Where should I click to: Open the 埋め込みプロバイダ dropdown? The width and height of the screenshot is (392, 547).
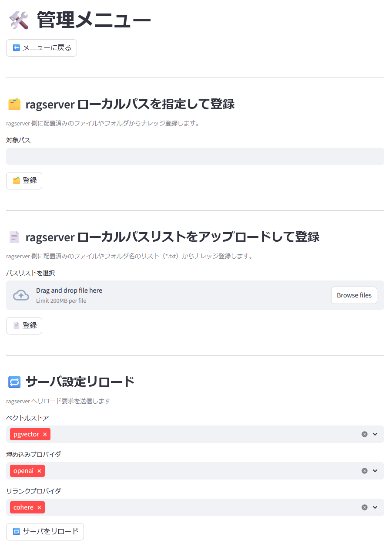coord(375,470)
